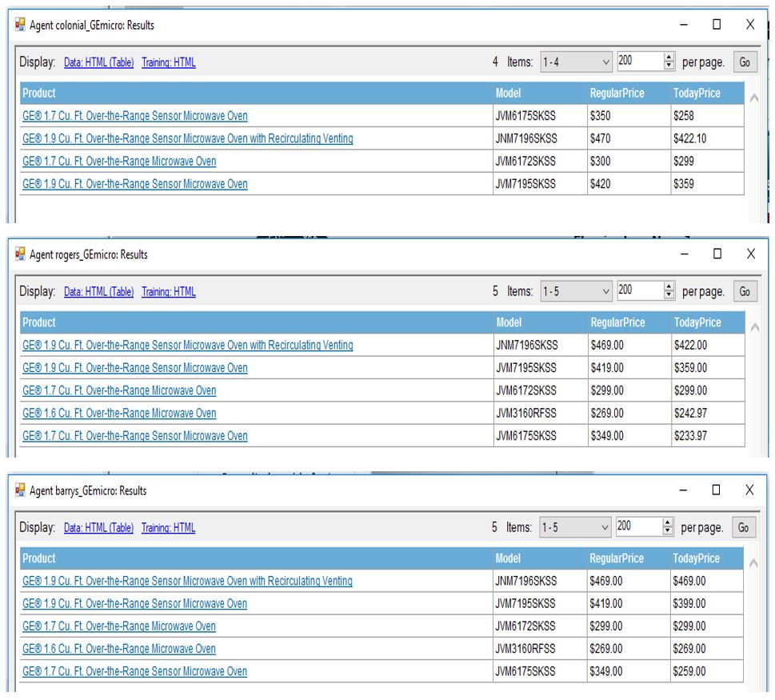Increase per-page value in rogers window
775x700 pixels.
[x=669, y=286]
